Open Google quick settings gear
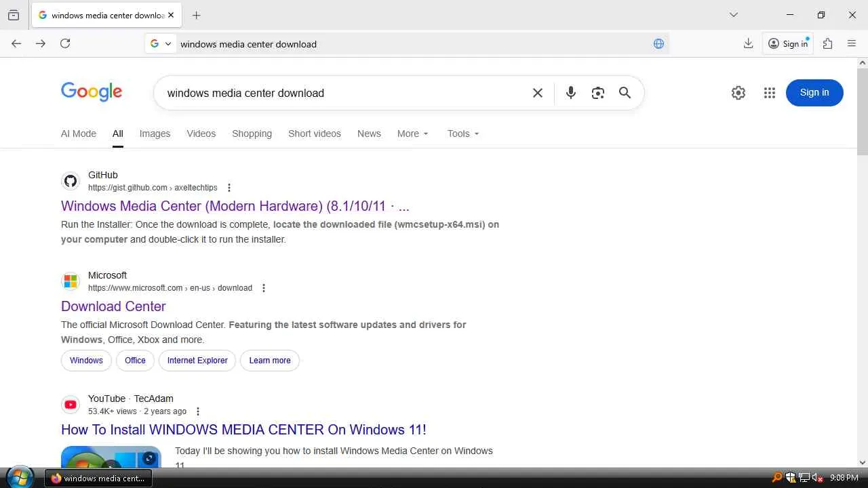Viewport: 868px width, 488px height. [x=738, y=93]
